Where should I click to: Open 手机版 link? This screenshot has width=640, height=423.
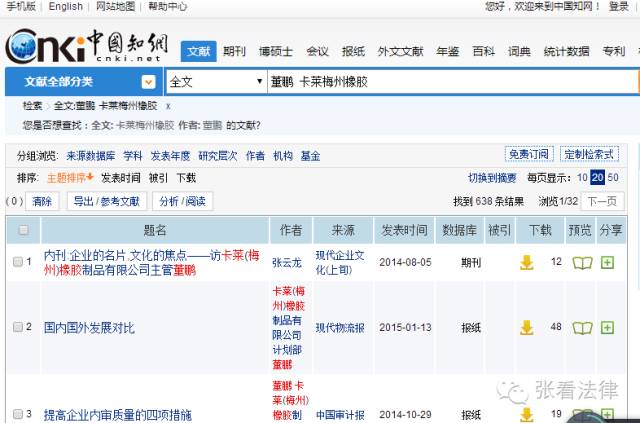pos(21,7)
